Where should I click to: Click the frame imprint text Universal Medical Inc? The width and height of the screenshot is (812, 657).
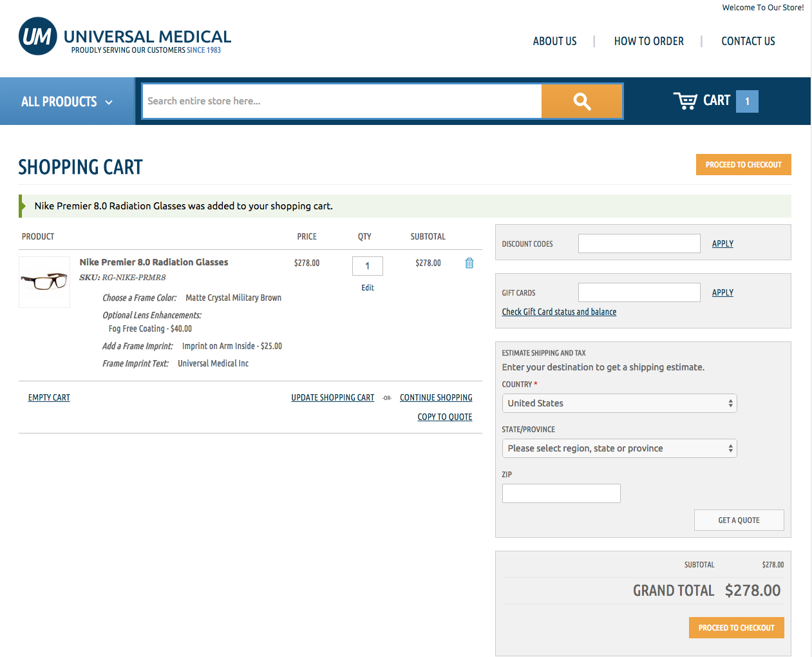(x=213, y=363)
